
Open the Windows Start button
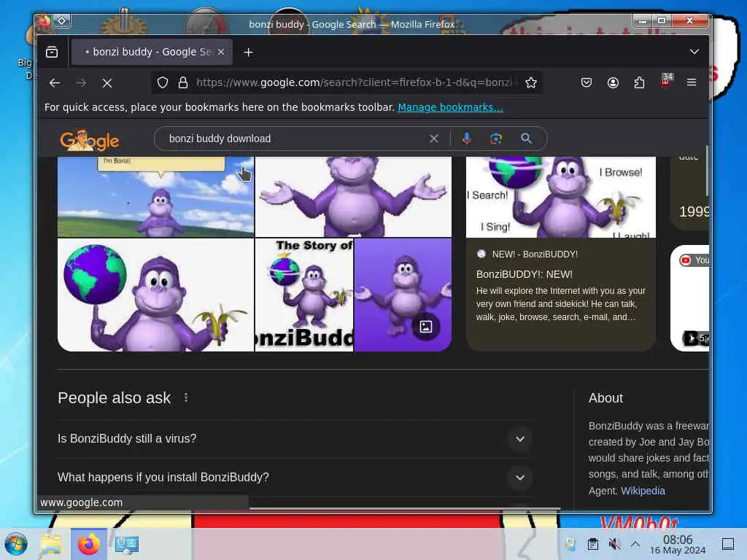pos(16,544)
